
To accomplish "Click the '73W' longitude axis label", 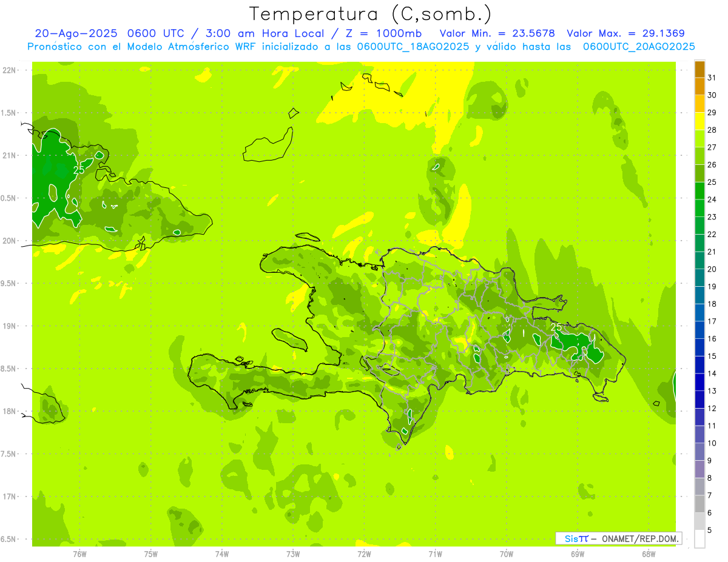I will click(x=293, y=554).
